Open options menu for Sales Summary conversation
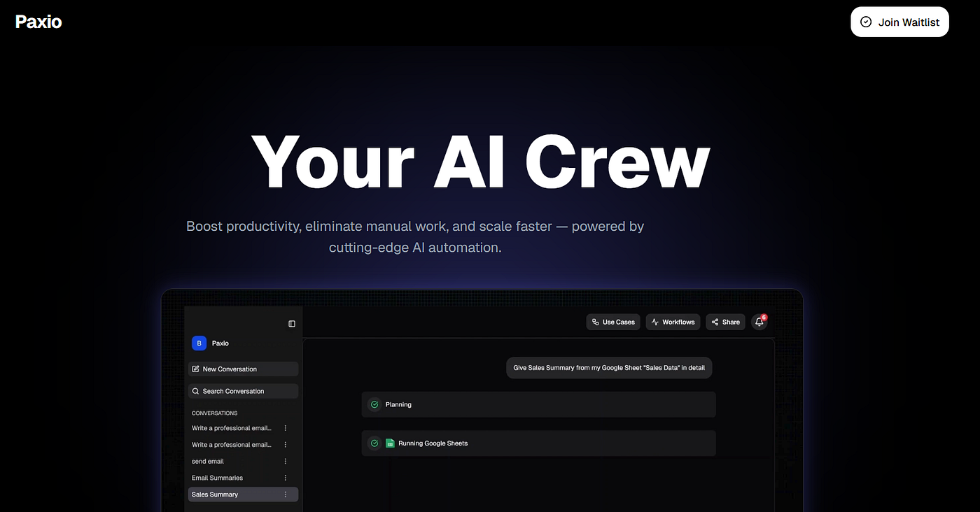 click(x=286, y=495)
